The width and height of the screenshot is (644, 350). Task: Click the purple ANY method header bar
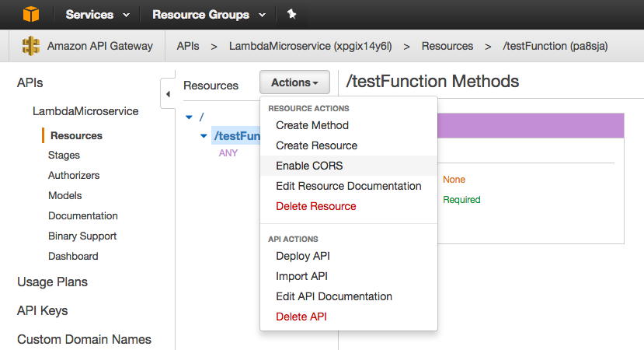[x=531, y=126]
